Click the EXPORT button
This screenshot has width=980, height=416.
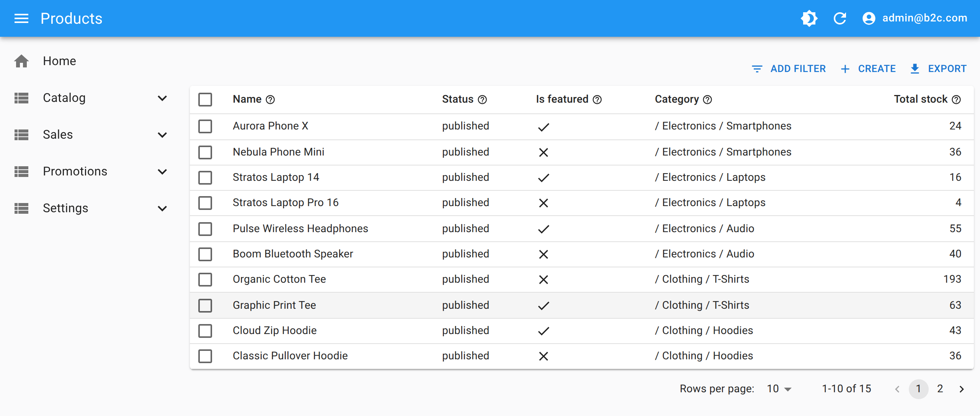(938, 69)
